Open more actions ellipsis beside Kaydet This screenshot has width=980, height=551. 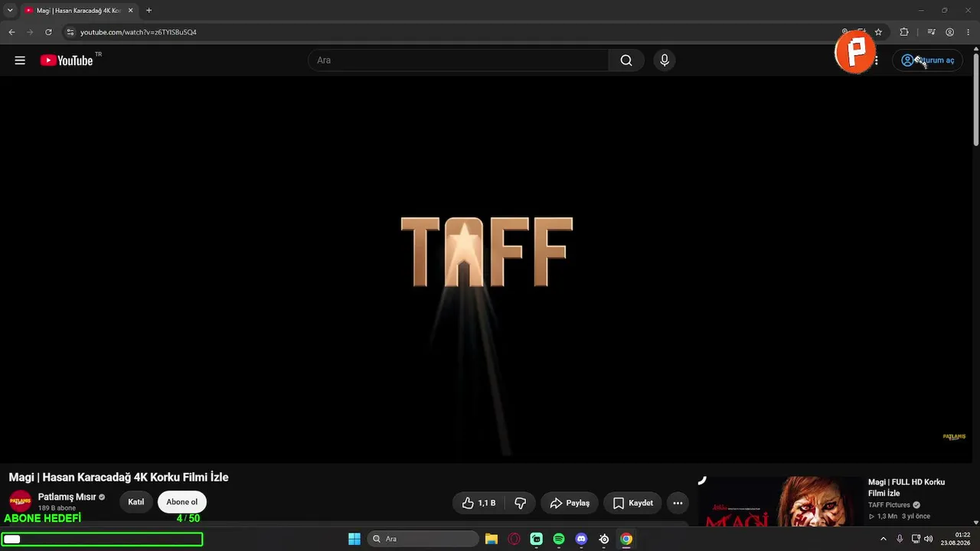[x=678, y=503]
